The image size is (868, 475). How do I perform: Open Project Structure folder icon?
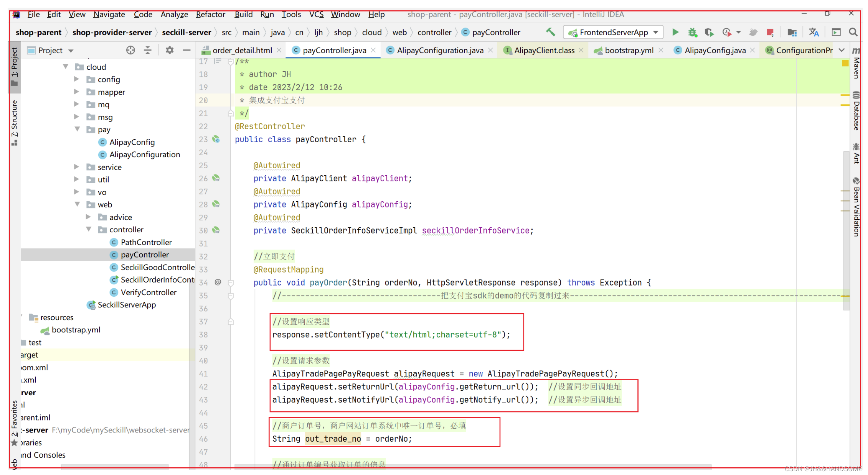pos(792,32)
